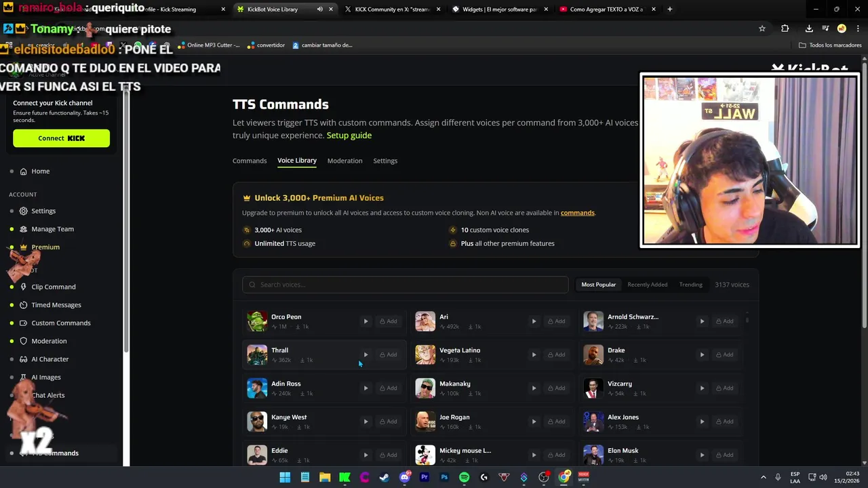868x488 pixels.
Task: Open Premium in the sidebar
Action: pos(45,247)
